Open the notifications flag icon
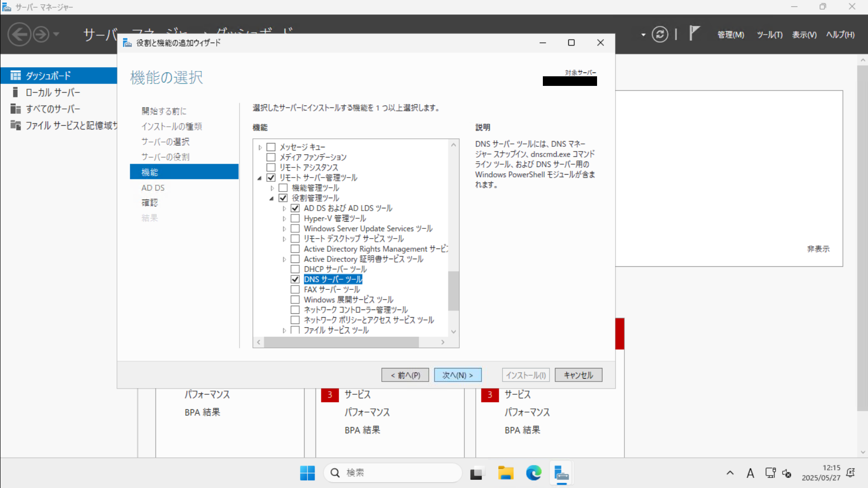The width and height of the screenshot is (868, 488). 694,34
